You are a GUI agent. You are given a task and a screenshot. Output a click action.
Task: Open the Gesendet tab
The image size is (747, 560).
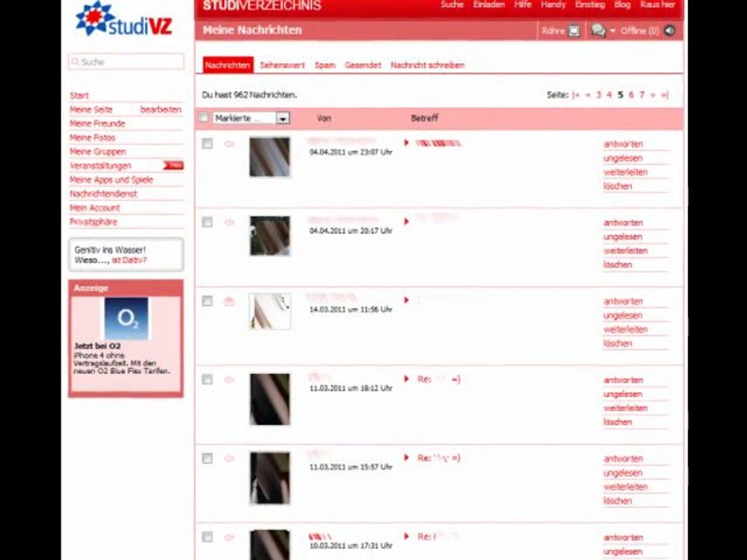(x=363, y=65)
